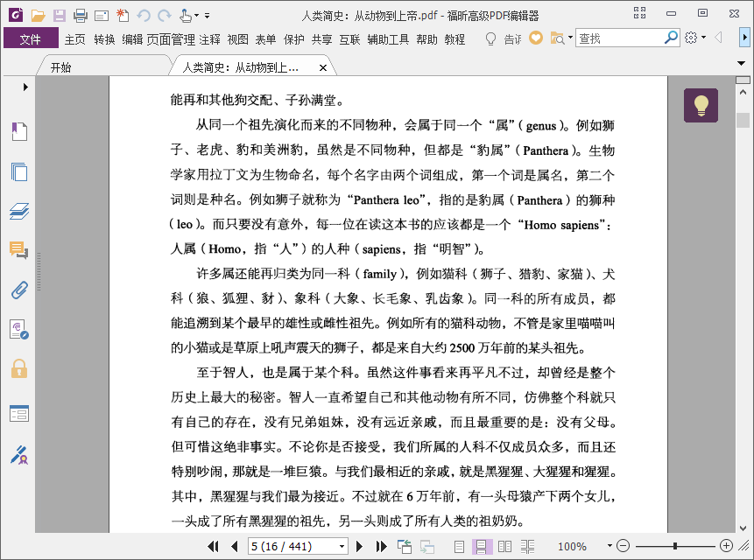This screenshot has width=754, height=560.
Task: Redo the last action
Action: [165, 16]
